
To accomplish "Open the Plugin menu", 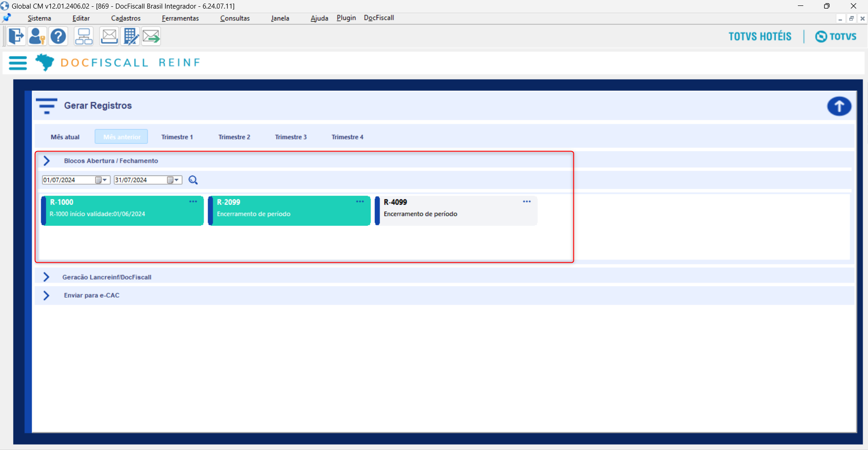I will [x=346, y=18].
